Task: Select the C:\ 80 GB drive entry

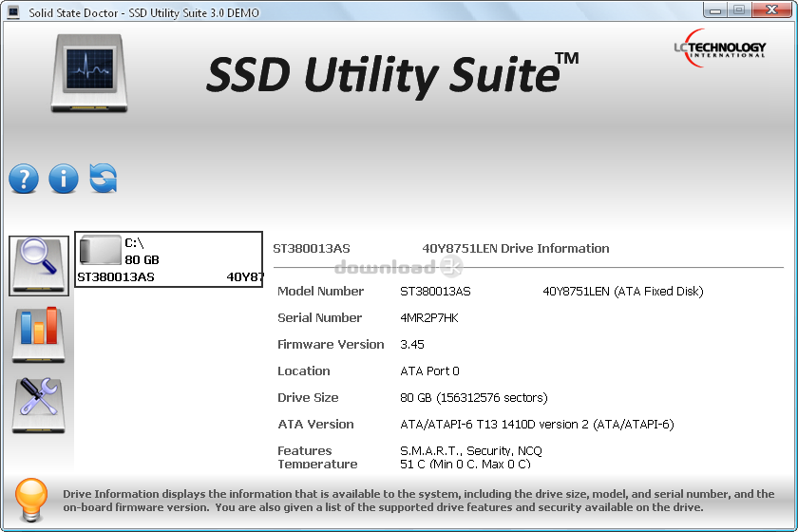Action: click(x=169, y=259)
